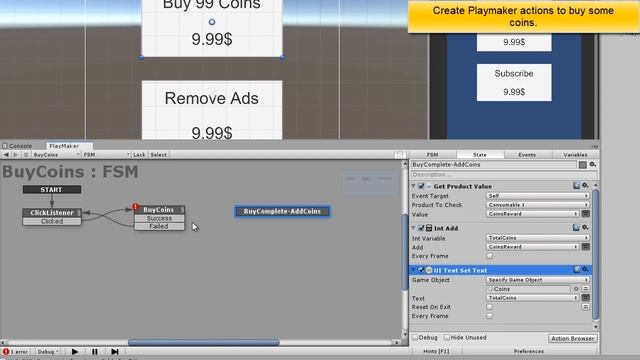640x360 pixels.
Task: Collapse the UI Text Set Text action
Action: point(413,270)
